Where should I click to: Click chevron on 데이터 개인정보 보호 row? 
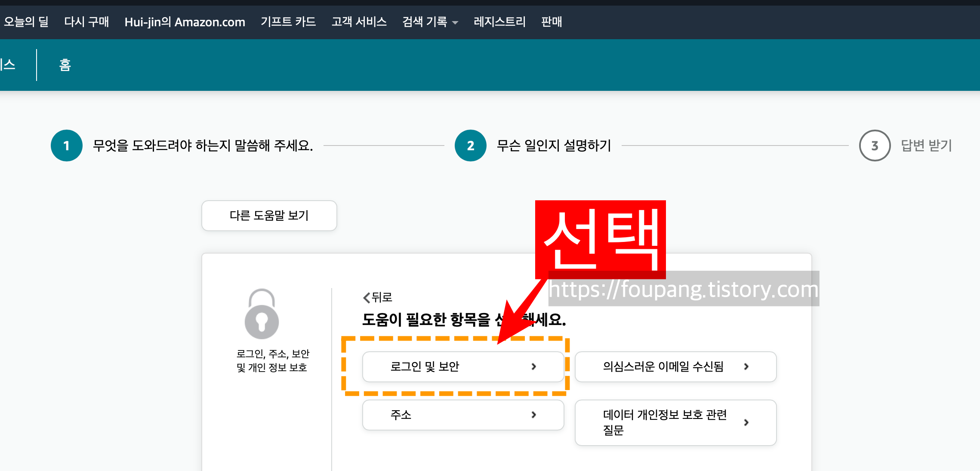(x=746, y=423)
